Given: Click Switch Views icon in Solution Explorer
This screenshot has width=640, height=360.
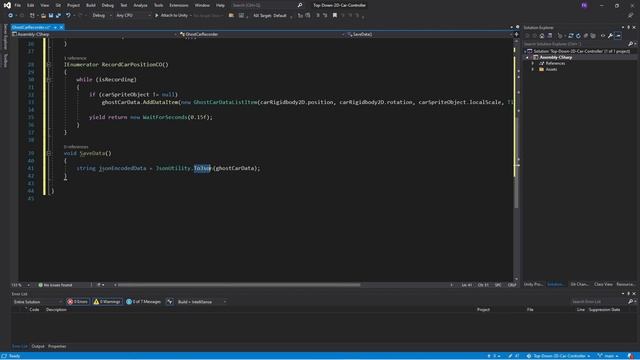Looking at the screenshot, I should (549, 36).
